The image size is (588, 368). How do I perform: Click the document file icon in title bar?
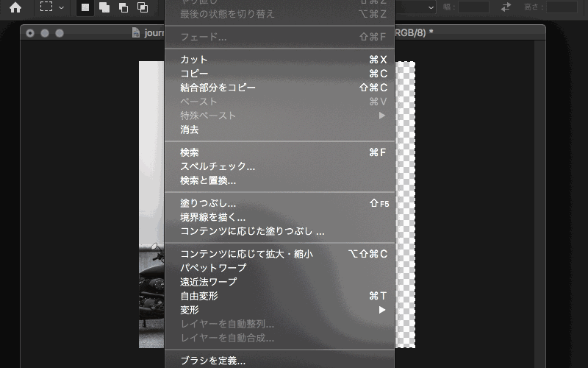click(x=136, y=32)
